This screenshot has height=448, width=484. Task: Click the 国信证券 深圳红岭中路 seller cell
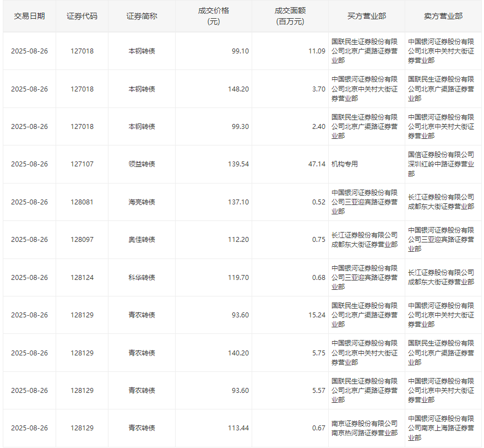(441, 164)
